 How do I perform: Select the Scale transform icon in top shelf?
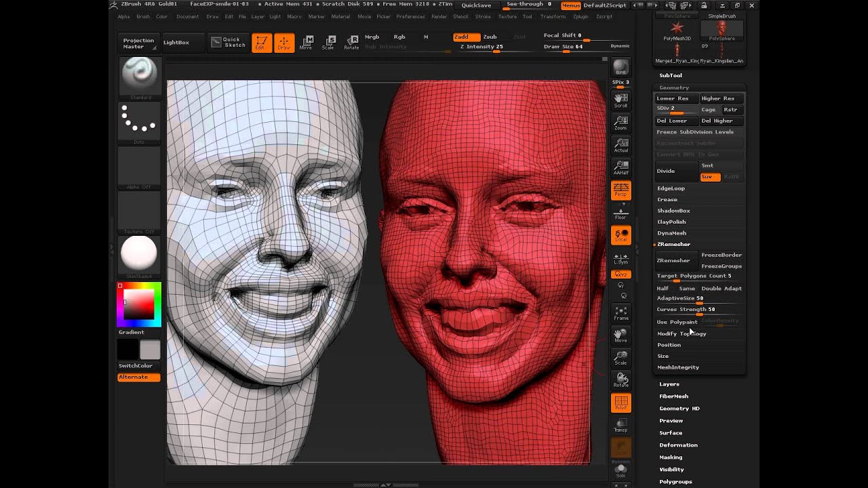328,42
